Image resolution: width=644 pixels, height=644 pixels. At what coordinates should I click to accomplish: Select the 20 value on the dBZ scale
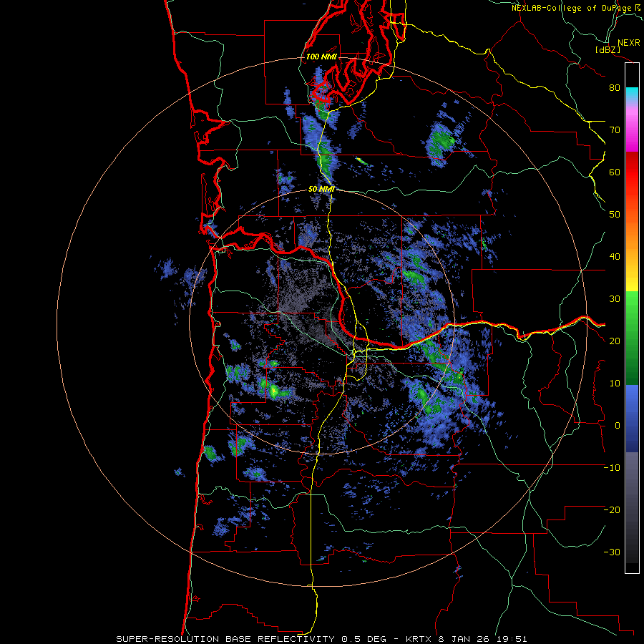click(x=615, y=341)
